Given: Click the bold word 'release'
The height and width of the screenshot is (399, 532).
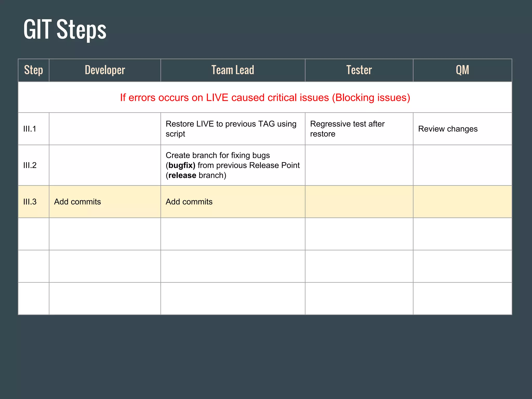Looking at the screenshot, I should click(182, 175).
